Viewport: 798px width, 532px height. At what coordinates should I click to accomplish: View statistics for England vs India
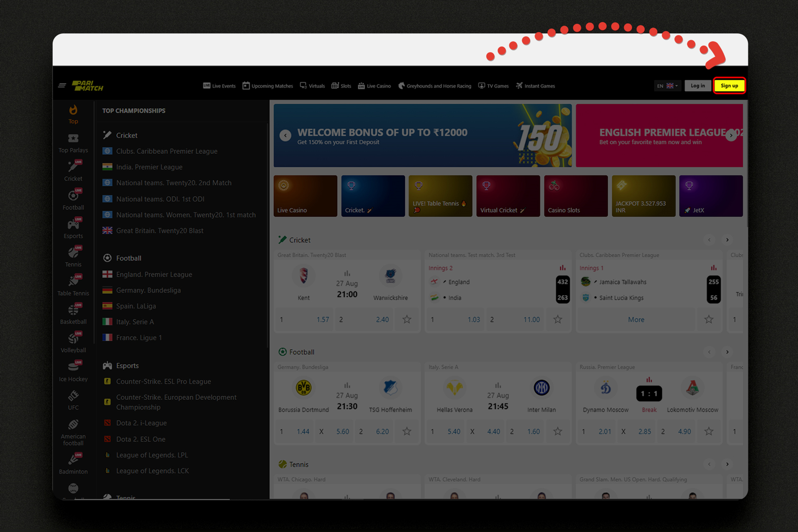(562, 268)
